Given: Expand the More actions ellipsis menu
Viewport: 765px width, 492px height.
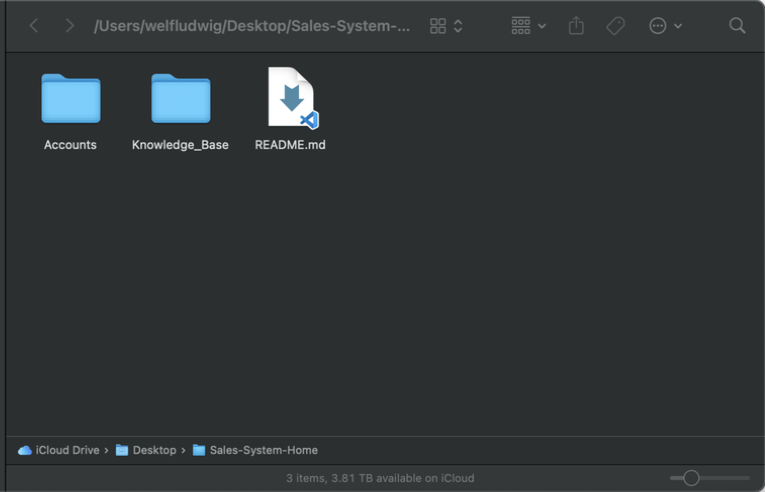Looking at the screenshot, I should click(x=665, y=26).
